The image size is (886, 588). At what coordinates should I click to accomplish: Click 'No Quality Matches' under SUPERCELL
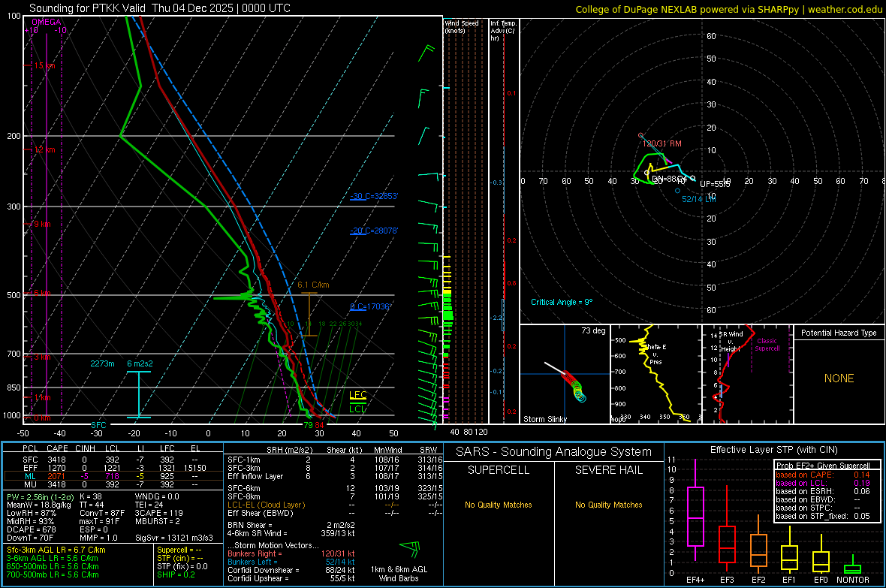coord(499,505)
